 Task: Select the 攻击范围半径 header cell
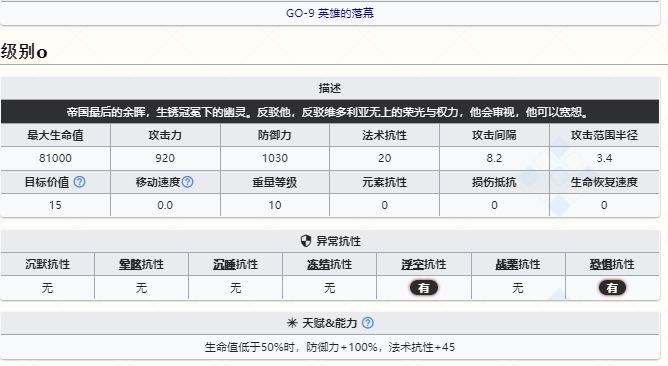pos(604,135)
